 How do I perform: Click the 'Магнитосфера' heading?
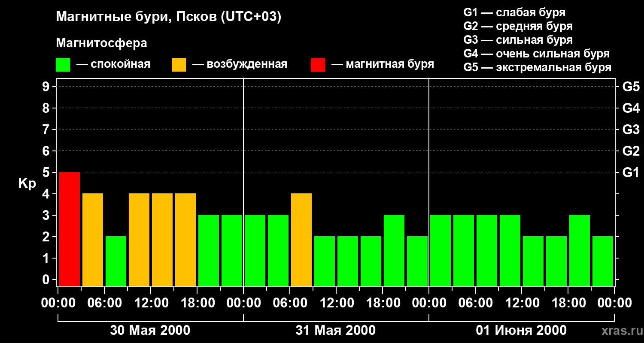point(101,43)
